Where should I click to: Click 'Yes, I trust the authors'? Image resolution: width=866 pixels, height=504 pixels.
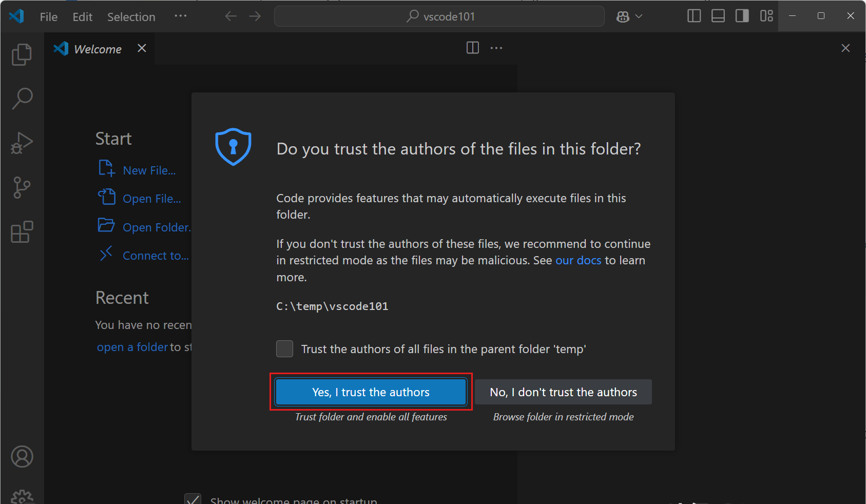coord(371,392)
